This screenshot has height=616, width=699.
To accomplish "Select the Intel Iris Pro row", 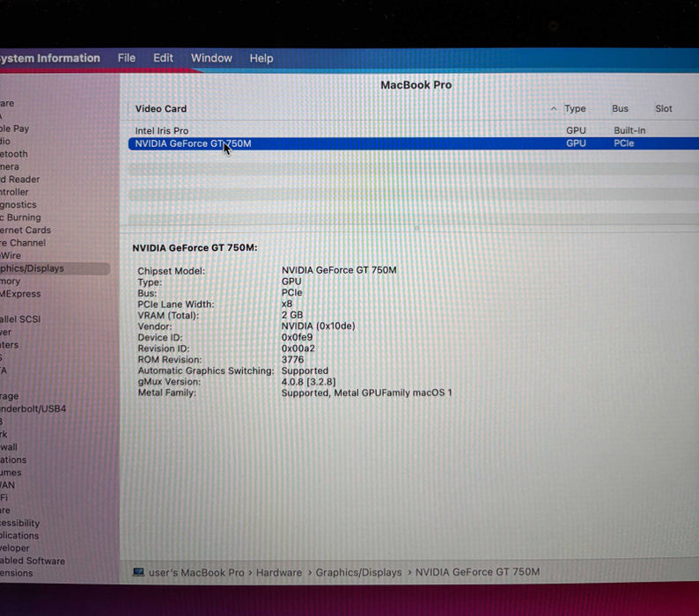I will pyautogui.click(x=413, y=130).
